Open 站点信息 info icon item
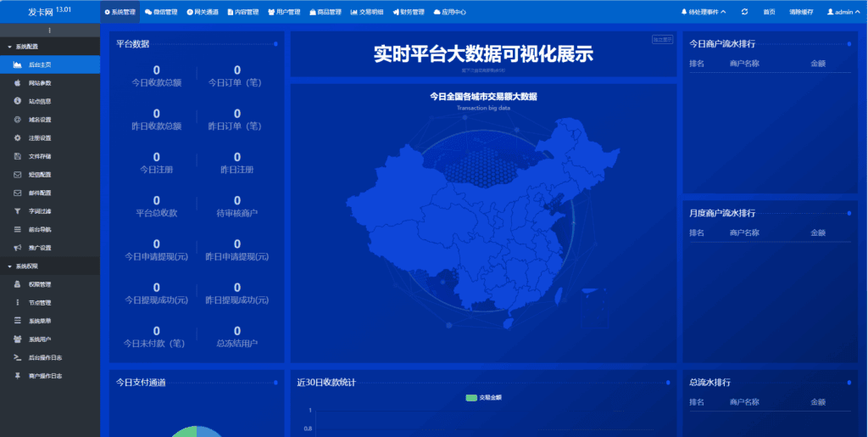 click(x=50, y=101)
